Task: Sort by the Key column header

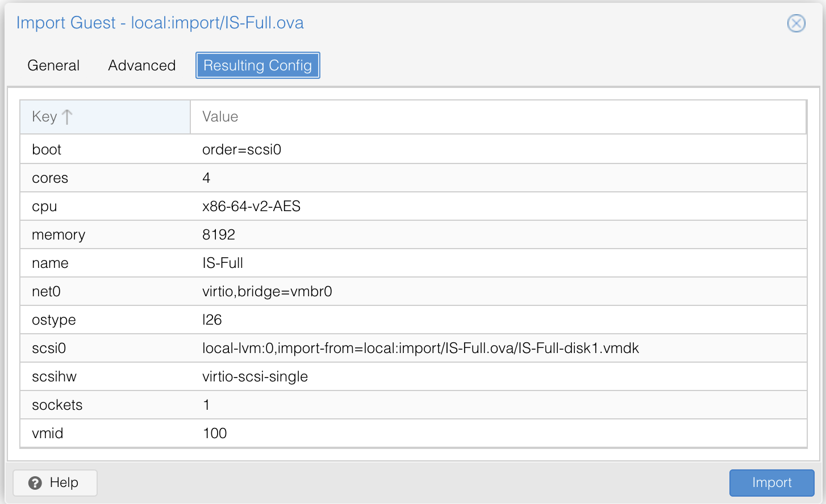Action: tap(105, 117)
